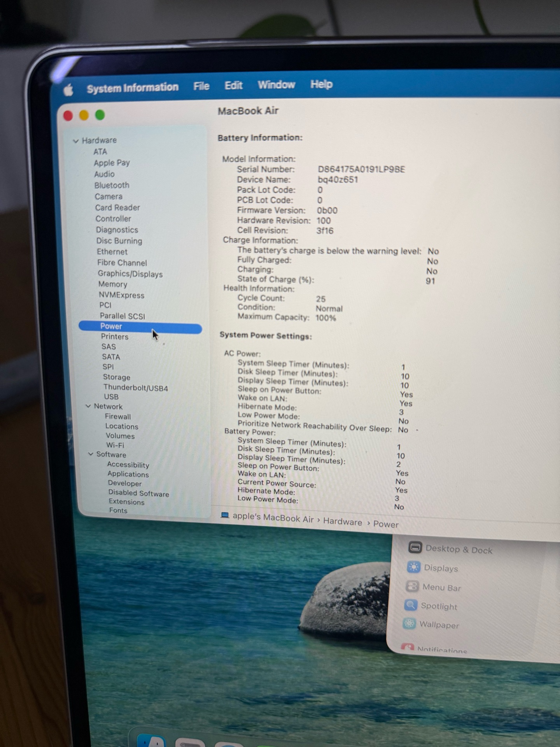Click the green zoom window button
The height and width of the screenshot is (747, 560).
pyautogui.click(x=100, y=115)
